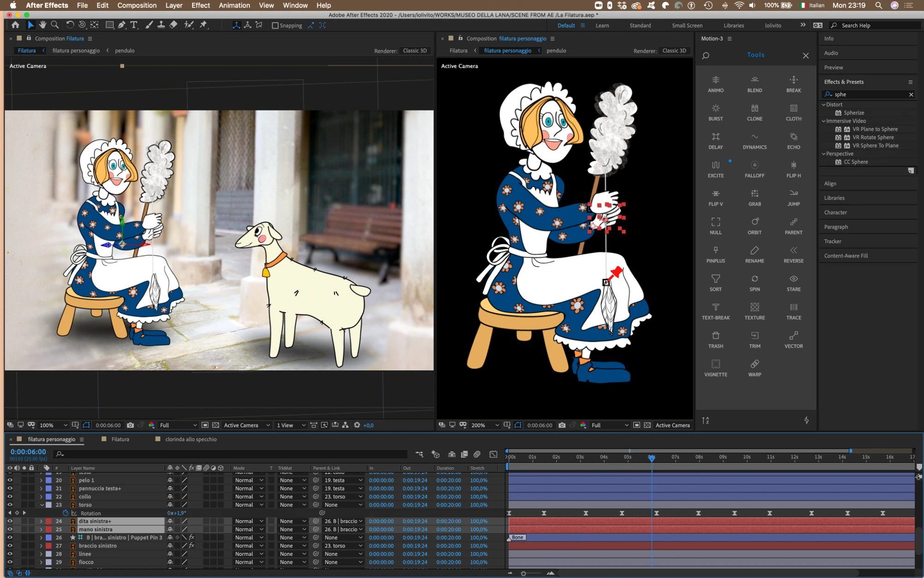Click pendulo breadcrumb in Filatura viewer
Screen dimensions: 924x578
click(x=125, y=51)
